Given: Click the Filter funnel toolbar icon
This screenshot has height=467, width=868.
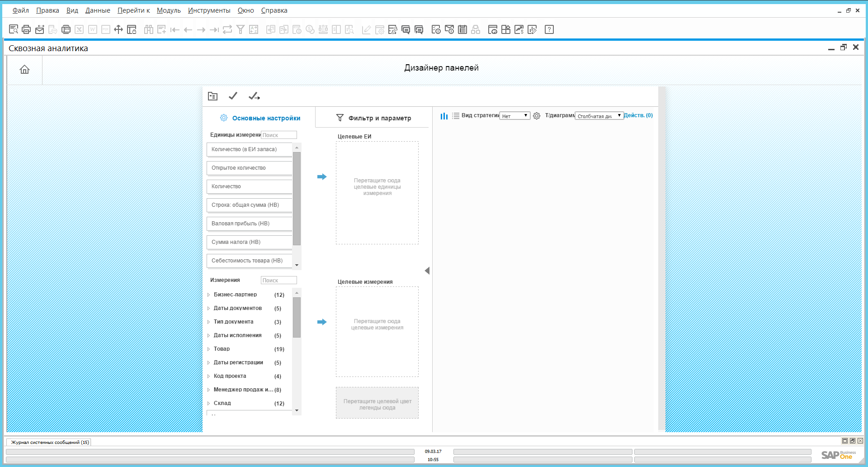Looking at the screenshot, I should (x=241, y=29).
